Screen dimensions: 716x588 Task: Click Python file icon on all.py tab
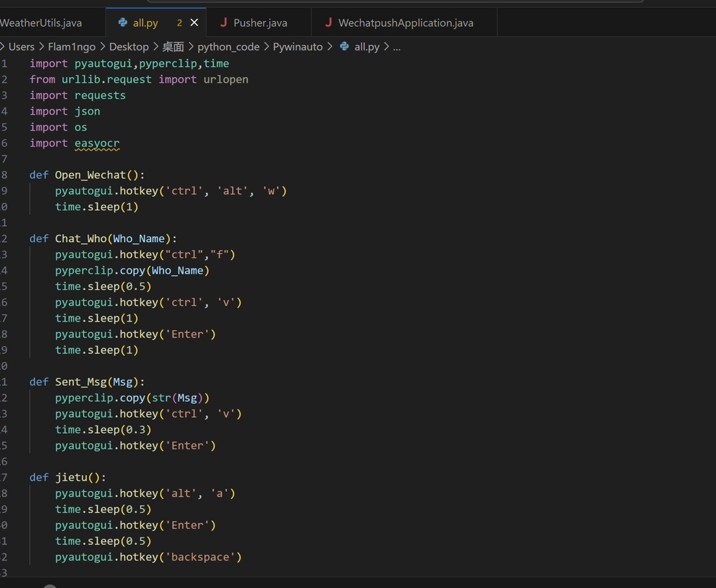123,23
